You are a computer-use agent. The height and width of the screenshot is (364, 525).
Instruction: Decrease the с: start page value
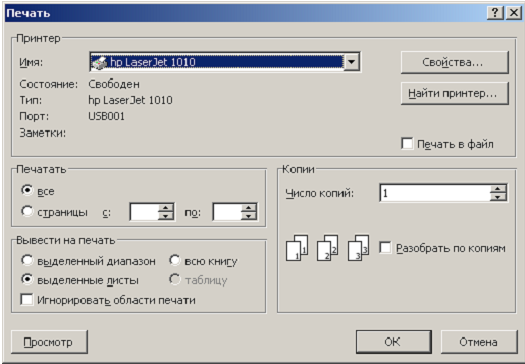point(166,216)
